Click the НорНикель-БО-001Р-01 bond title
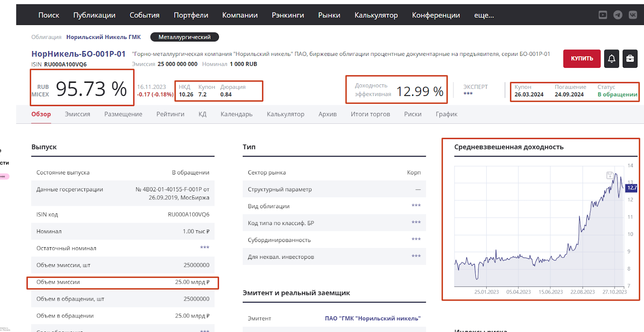Image resolution: width=644 pixels, height=332 pixels. pos(78,54)
